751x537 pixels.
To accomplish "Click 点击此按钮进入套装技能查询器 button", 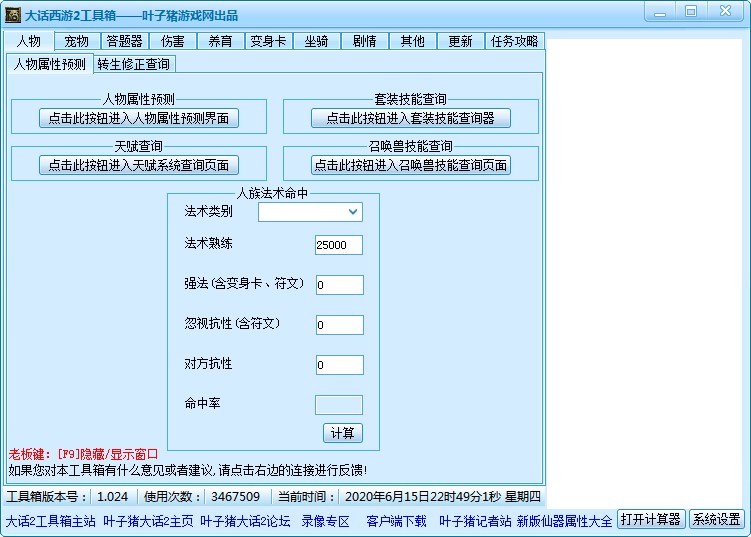I will click(x=410, y=118).
